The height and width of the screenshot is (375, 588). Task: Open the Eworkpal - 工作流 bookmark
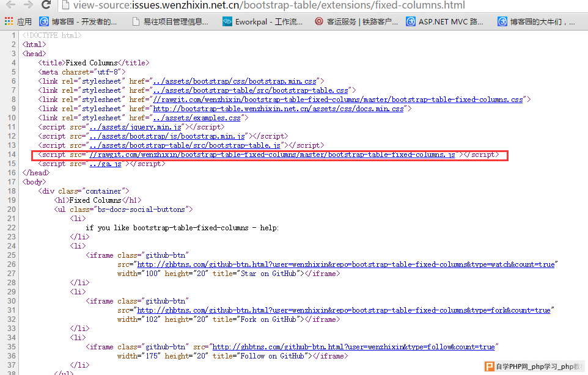pos(262,22)
